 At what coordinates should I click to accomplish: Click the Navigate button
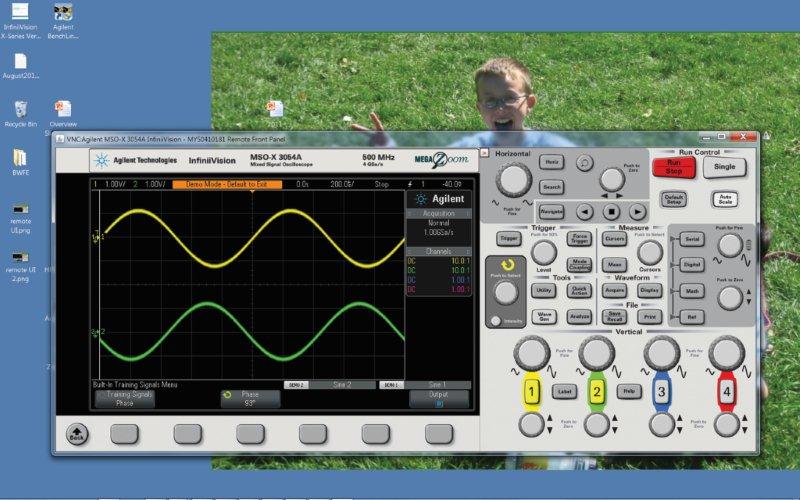click(x=551, y=211)
